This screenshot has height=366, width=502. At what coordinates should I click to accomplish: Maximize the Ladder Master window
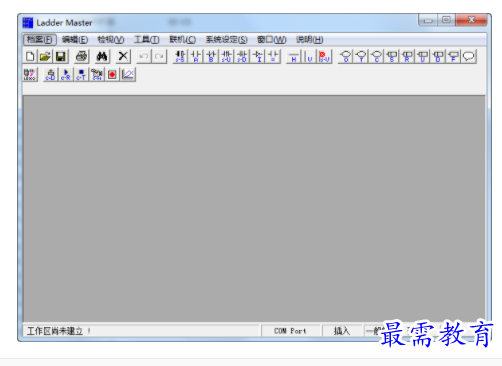click(x=446, y=20)
